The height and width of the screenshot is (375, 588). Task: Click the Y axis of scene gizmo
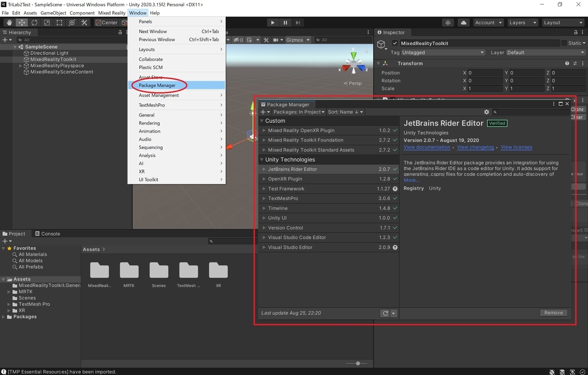[353, 55]
